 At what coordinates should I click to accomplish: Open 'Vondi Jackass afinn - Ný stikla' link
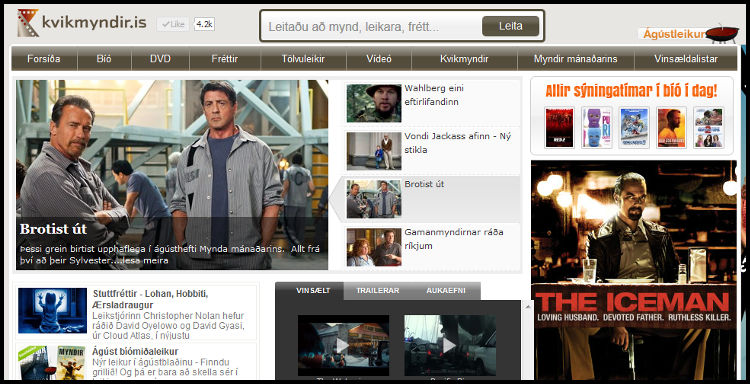point(458,143)
